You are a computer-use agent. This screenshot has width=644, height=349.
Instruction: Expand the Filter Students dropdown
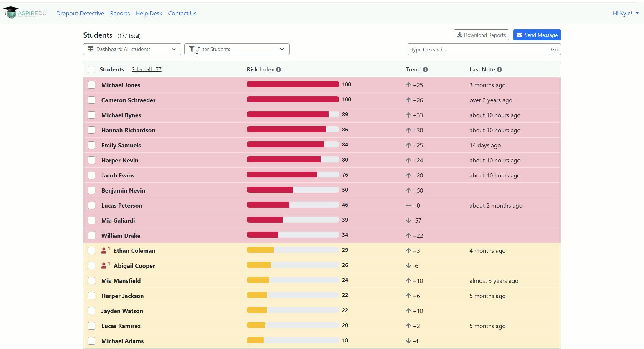(237, 49)
